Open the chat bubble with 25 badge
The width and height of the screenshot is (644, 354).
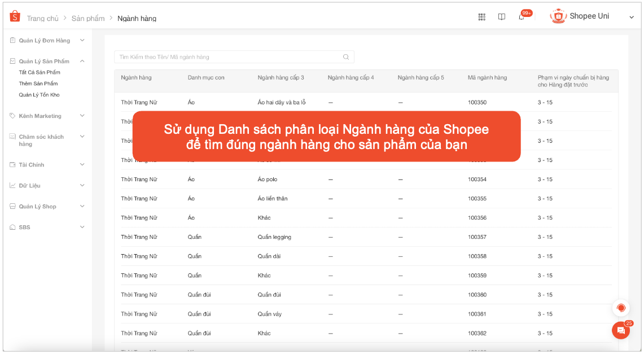pyautogui.click(x=621, y=330)
